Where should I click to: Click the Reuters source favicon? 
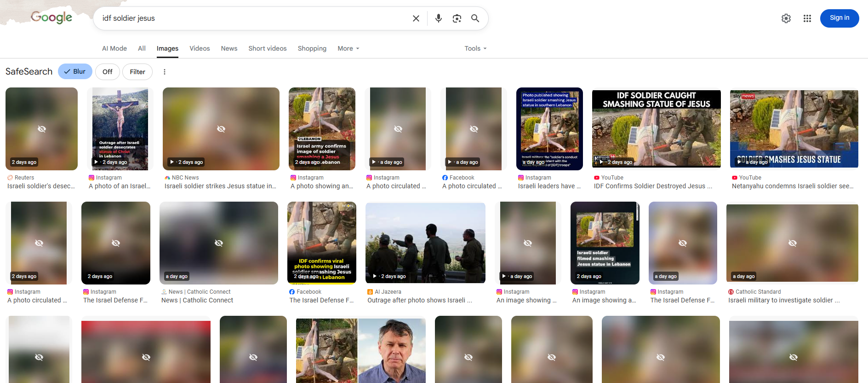click(10, 178)
